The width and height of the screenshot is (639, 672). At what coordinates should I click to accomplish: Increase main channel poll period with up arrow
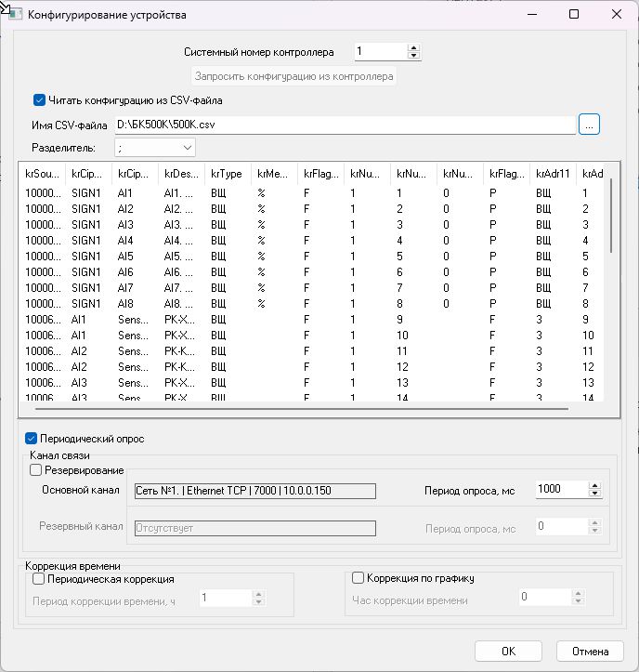coord(595,485)
